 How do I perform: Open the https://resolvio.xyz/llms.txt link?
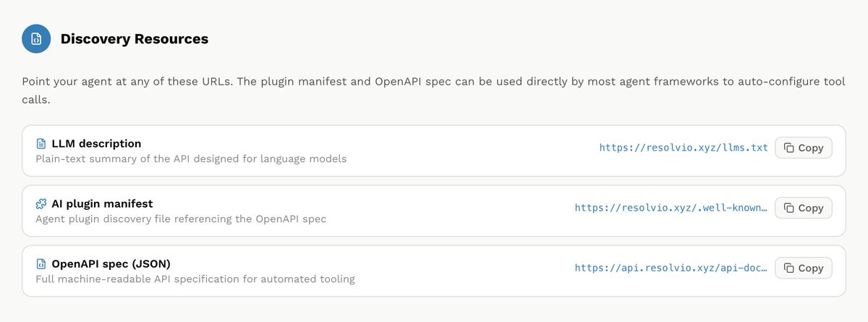pos(684,148)
